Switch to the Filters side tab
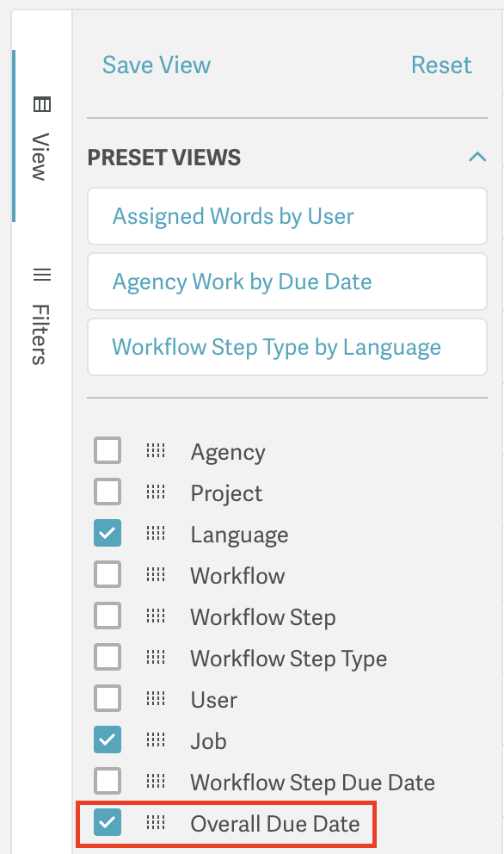The image size is (504, 854). coord(42,316)
